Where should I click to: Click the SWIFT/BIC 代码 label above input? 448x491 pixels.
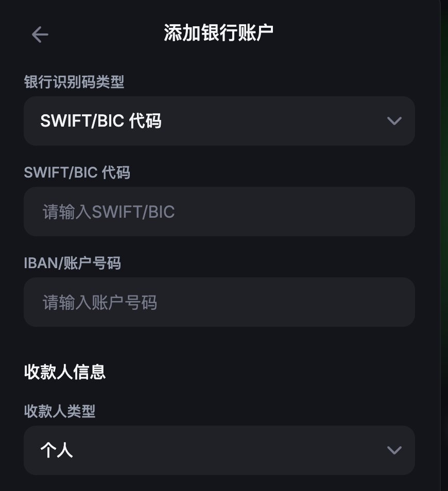[77, 172]
